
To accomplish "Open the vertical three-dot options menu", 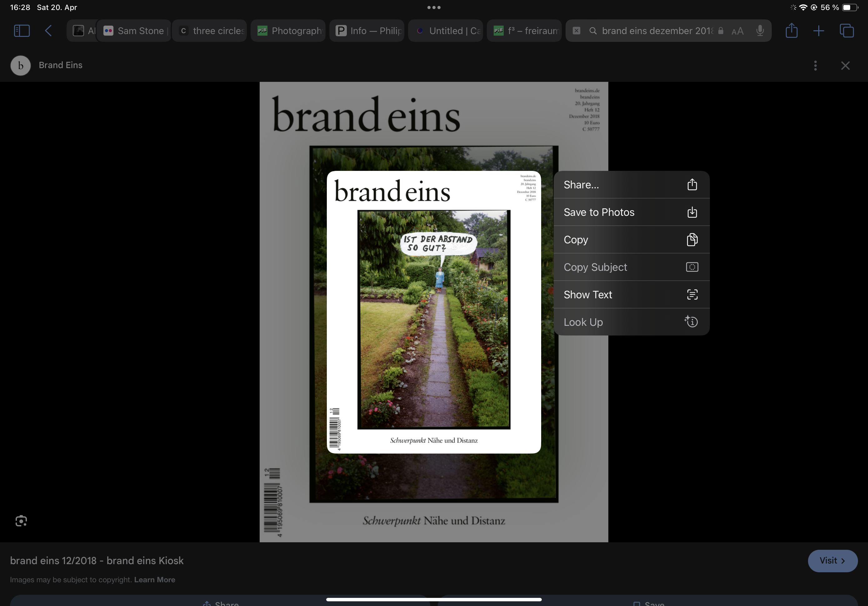I will click(x=816, y=65).
